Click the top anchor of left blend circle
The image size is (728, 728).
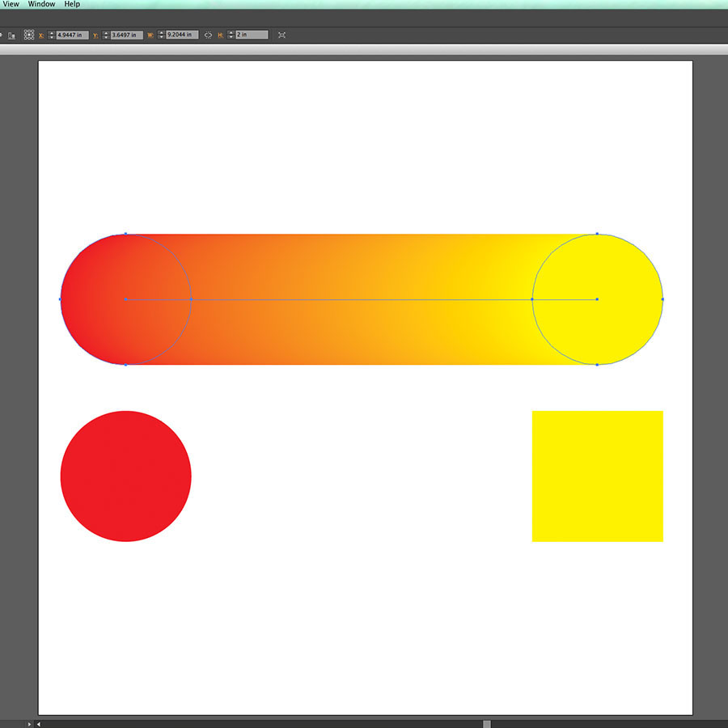coord(126,234)
